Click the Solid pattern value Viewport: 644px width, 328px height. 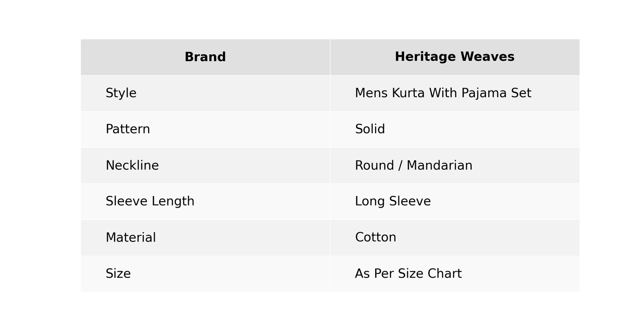tap(370, 129)
